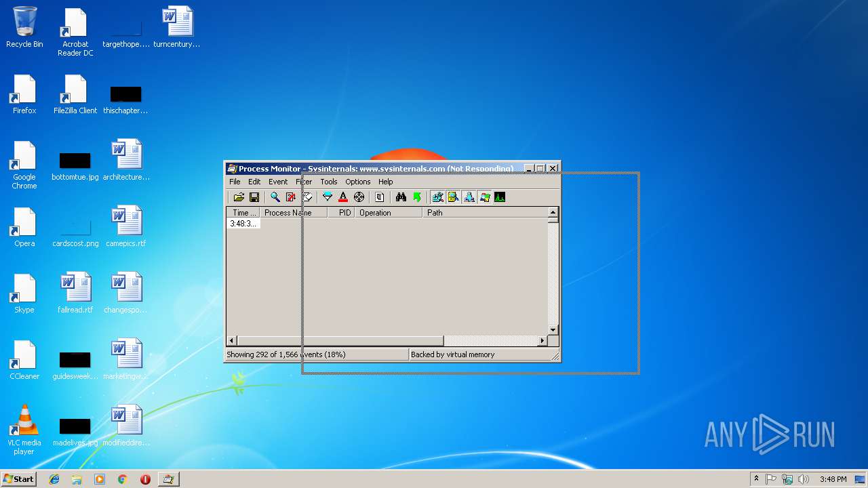Toggle the Capture magnifying glass icon
Image resolution: width=868 pixels, height=488 pixels.
pyautogui.click(x=275, y=197)
